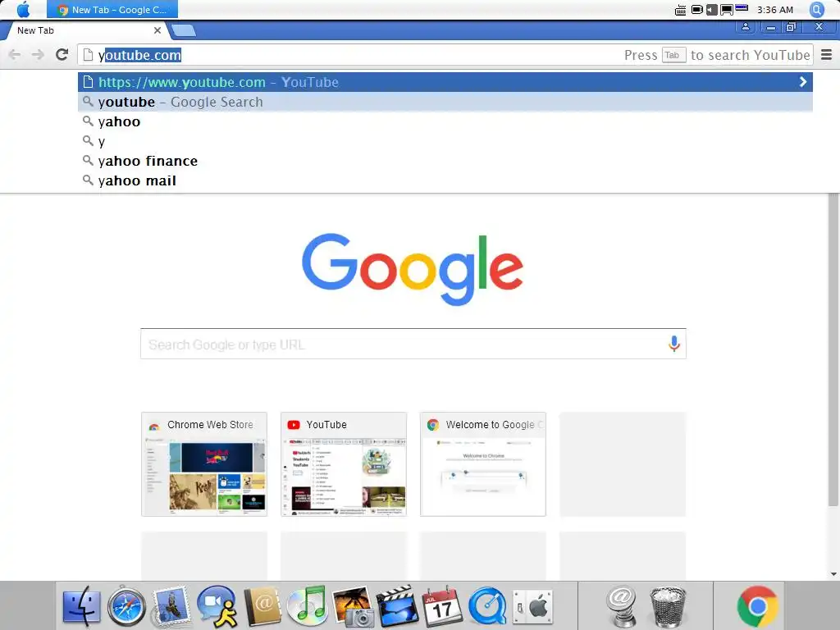Image resolution: width=840 pixels, height=630 pixels.
Task: Go forward with the forward arrow
Action: pyautogui.click(x=38, y=55)
